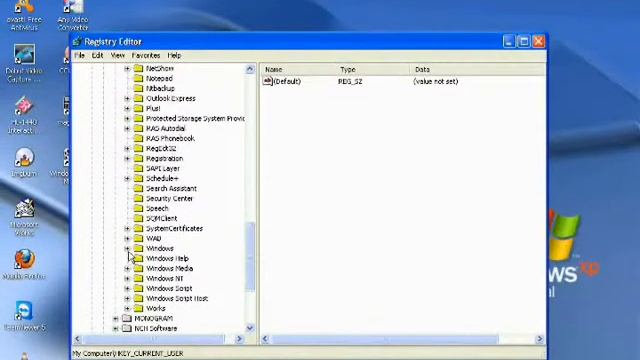Click the Registry Editor title bar icon
Image resolution: width=640 pixels, height=360 pixels.
(x=77, y=42)
